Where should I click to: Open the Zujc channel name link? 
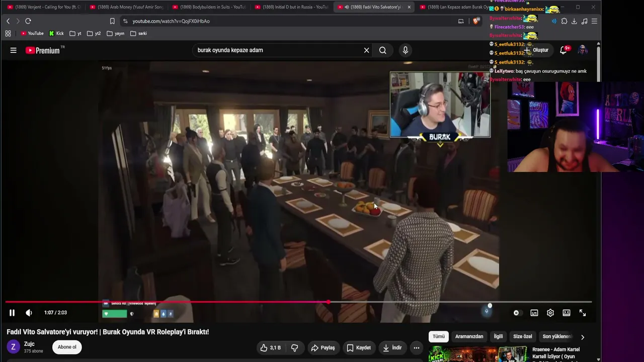(x=29, y=344)
